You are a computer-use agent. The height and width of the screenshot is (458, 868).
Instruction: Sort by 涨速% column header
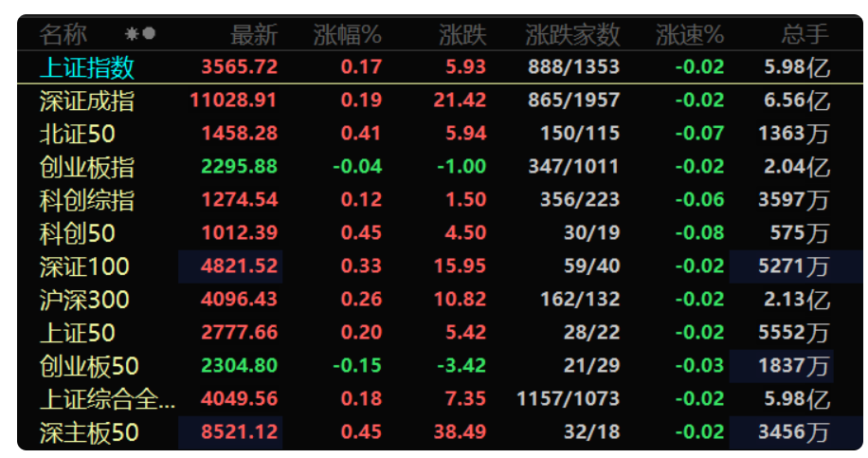[690, 34]
